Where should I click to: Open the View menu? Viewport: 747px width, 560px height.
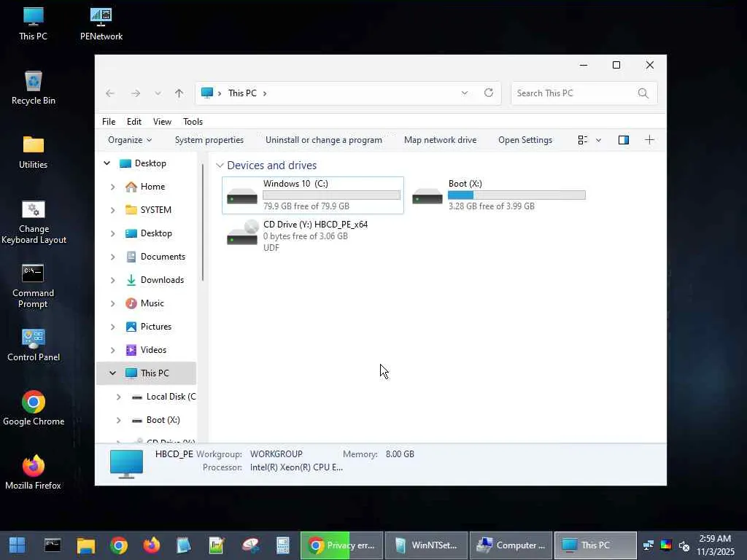(x=162, y=122)
